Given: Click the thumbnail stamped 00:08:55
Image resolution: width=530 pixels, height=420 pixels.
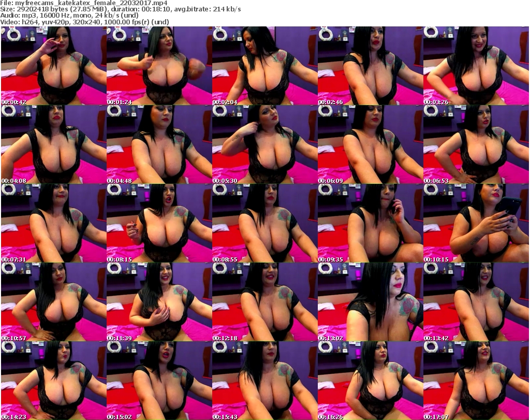Looking at the screenshot, I should pos(264,223).
